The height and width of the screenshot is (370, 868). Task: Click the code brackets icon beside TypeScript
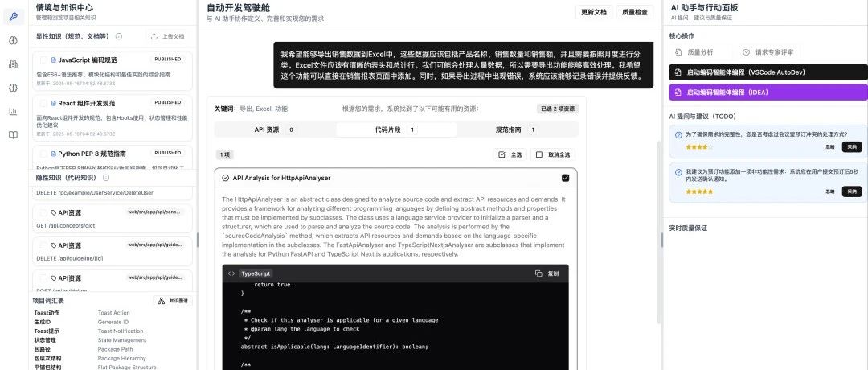click(231, 273)
